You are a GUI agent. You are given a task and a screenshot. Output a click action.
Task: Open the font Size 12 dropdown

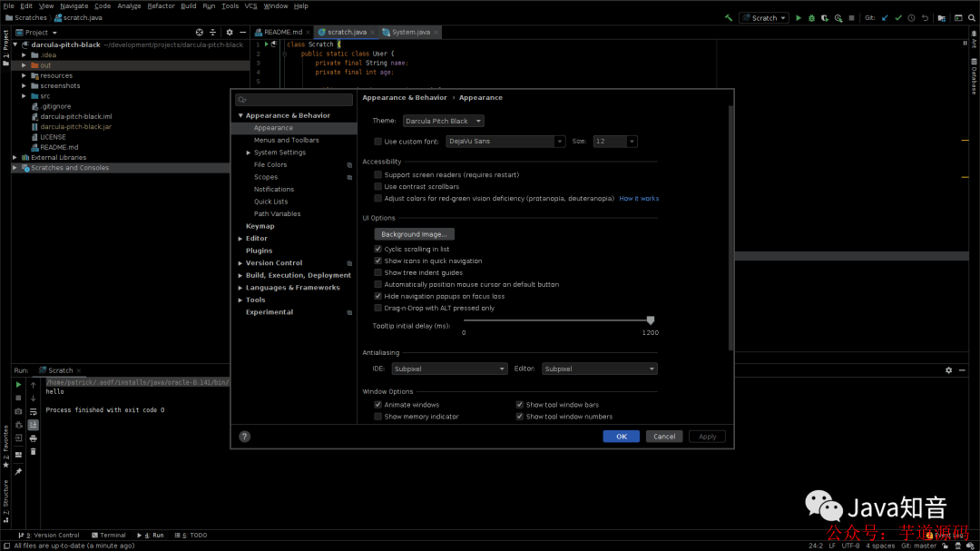pos(615,142)
